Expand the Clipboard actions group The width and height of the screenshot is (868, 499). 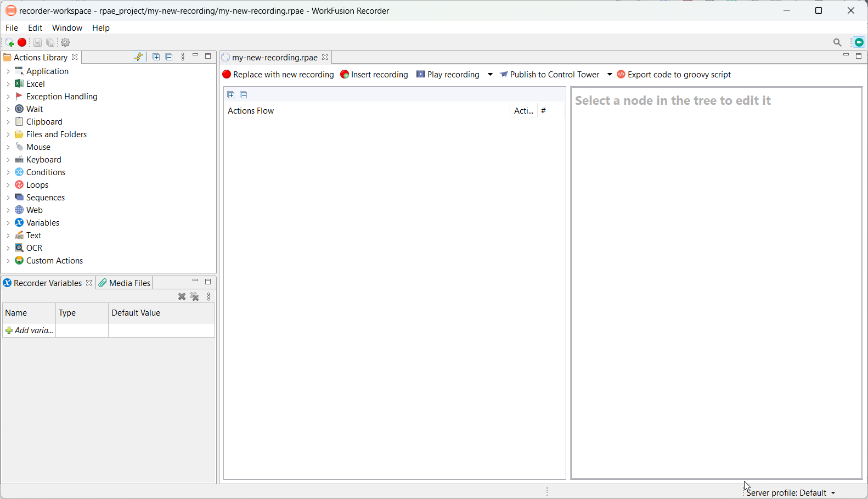tap(8, 122)
